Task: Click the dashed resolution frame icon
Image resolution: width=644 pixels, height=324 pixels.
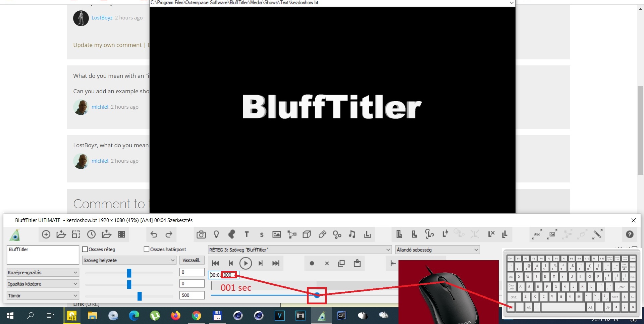Action: coord(76,234)
